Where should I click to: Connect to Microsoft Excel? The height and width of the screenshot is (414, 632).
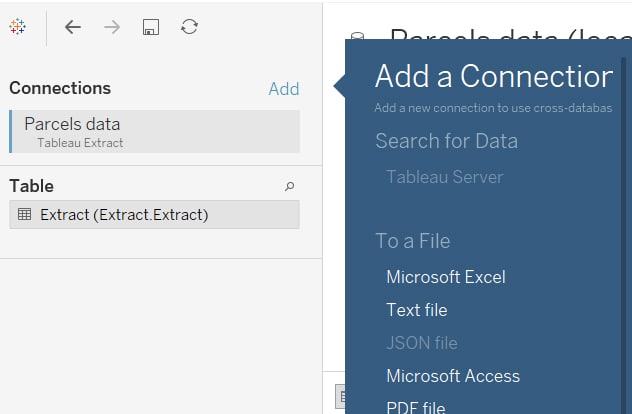tap(446, 277)
